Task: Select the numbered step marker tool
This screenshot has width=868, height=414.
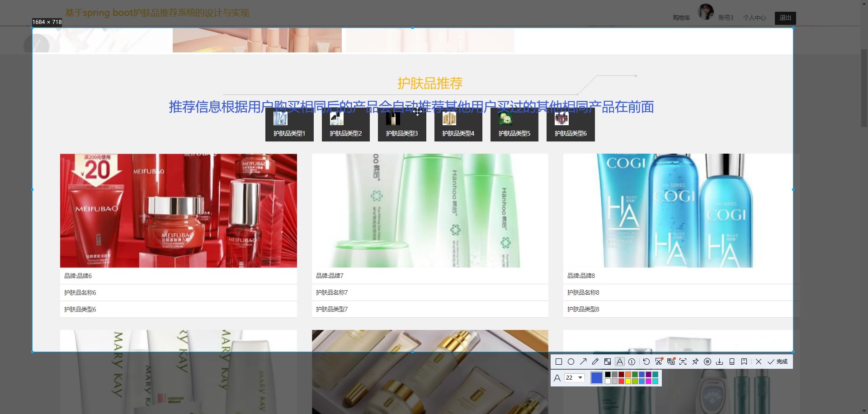Action: [x=632, y=362]
